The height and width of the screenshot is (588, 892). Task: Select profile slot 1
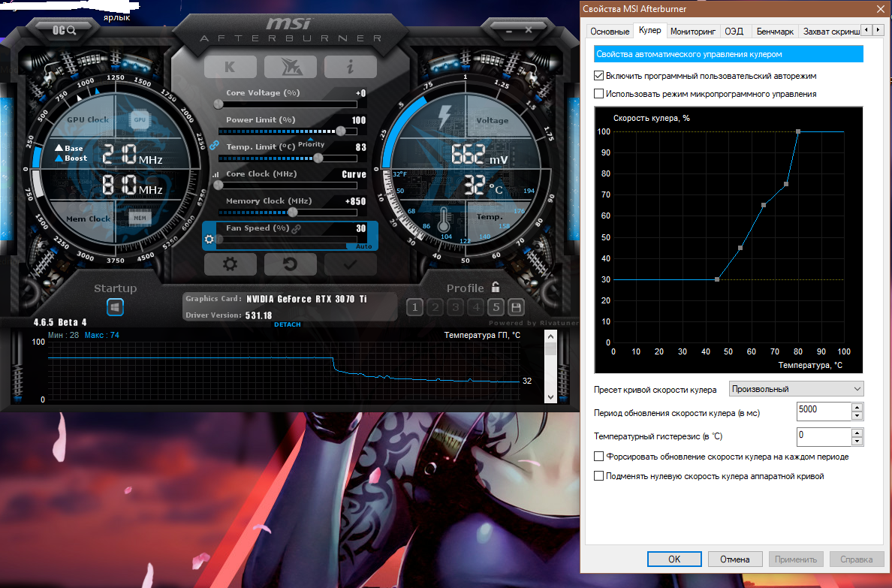(414, 307)
